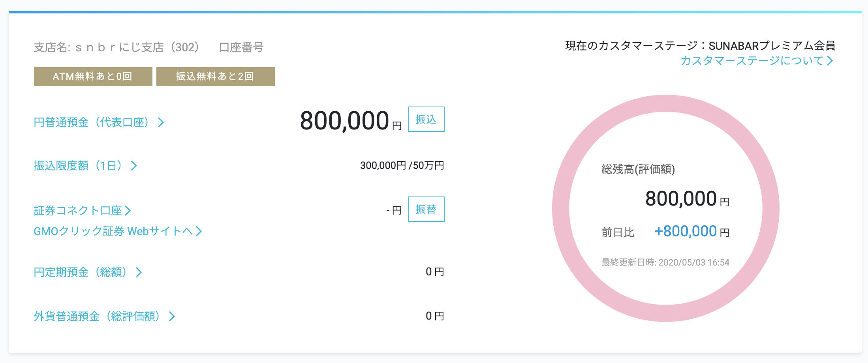Open カスタマーステージについて link
This screenshot has width=868, height=363.
(752, 61)
